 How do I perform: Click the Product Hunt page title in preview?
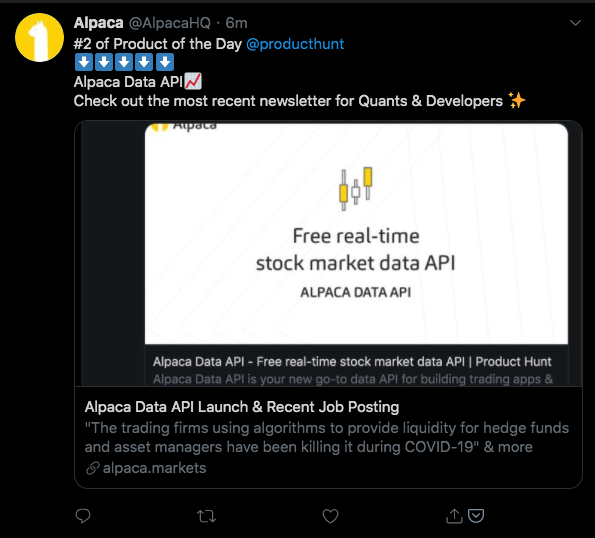tap(352, 362)
